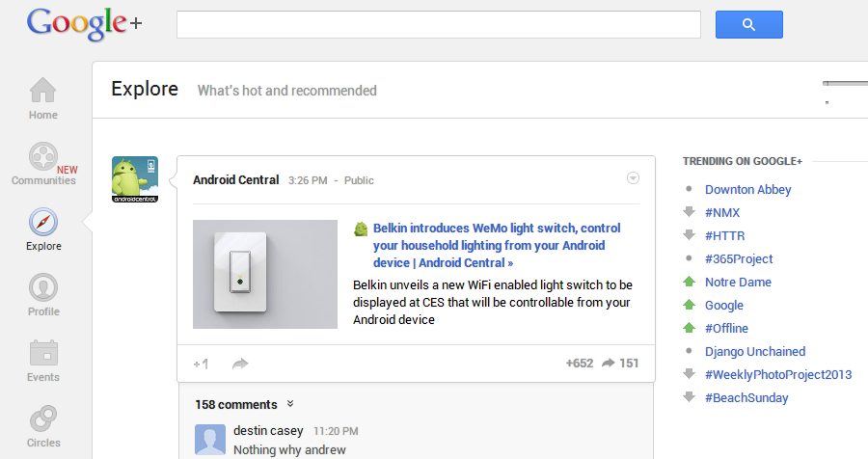View destin casey's profile name
The height and width of the screenshot is (459, 868).
pyautogui.click(x=268, y=431)
